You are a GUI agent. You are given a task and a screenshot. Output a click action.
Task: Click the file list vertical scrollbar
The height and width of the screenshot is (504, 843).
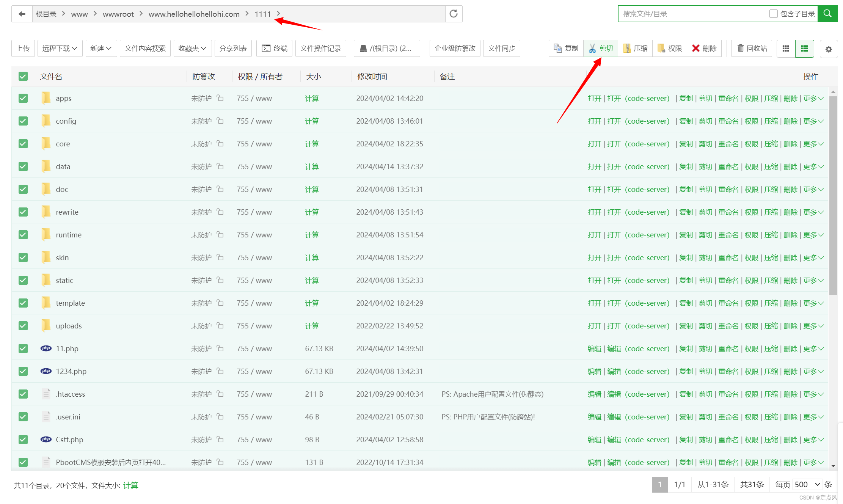833,195
